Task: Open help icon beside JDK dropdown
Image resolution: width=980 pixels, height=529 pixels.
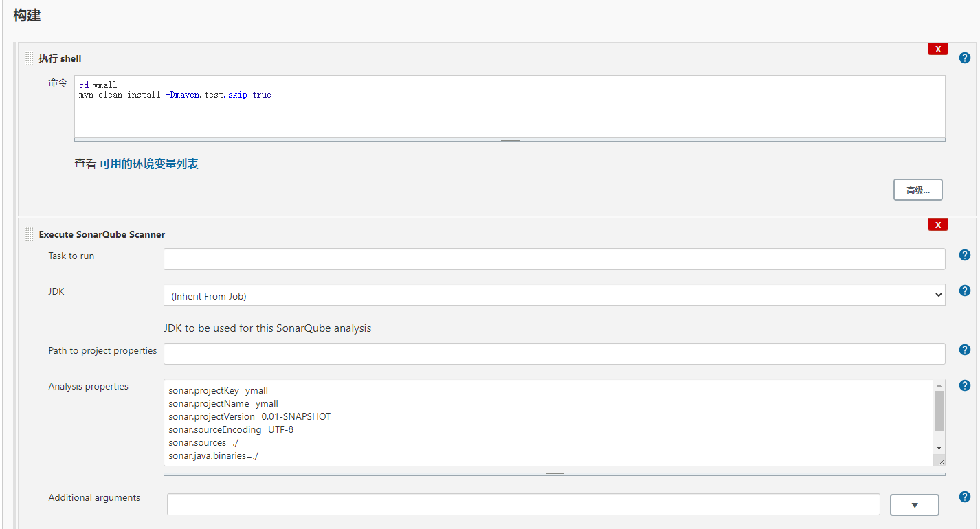Action: click(964, 291)
